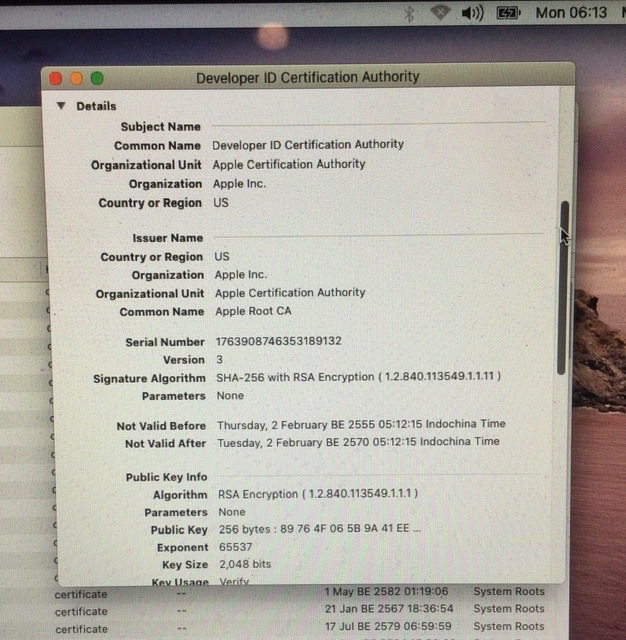Select serial number 1763908746353189132

tap(278, 341)
